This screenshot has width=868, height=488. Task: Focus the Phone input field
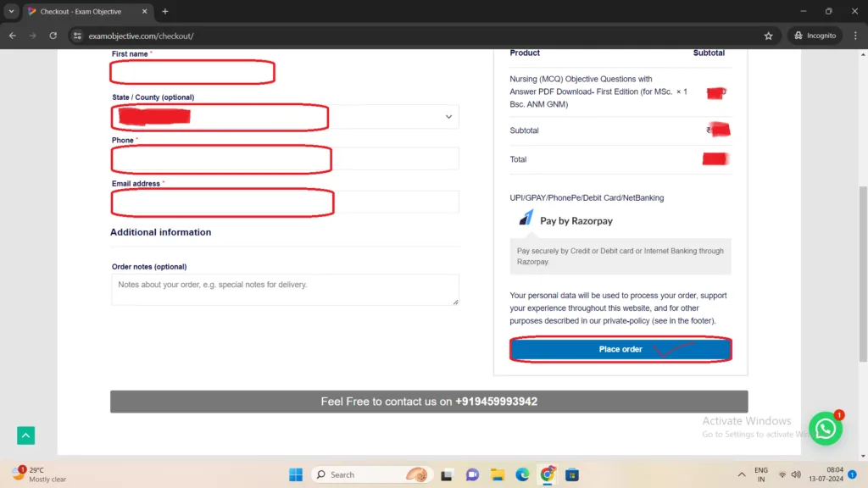coord(285,159)
